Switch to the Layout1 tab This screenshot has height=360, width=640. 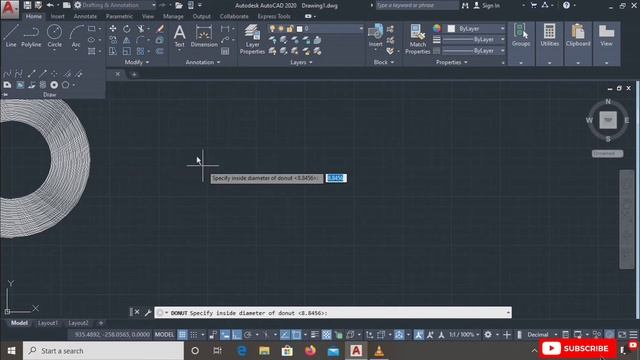[x=48, y=323]
